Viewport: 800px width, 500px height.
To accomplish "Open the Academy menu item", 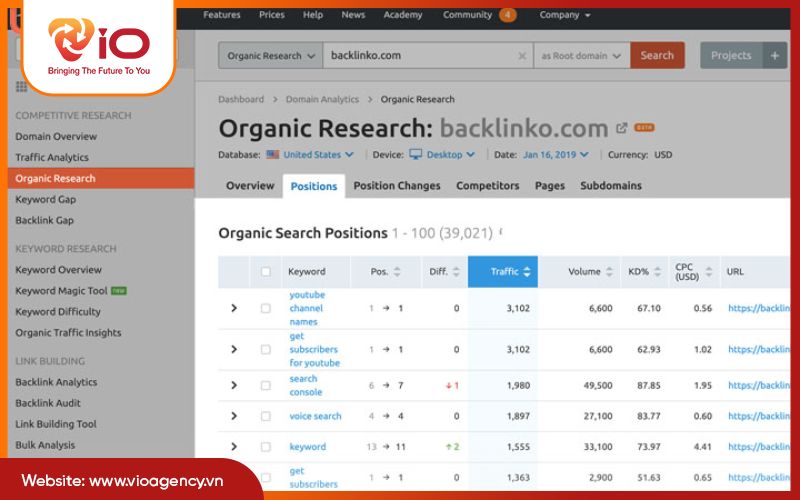I will coord(403,15).
